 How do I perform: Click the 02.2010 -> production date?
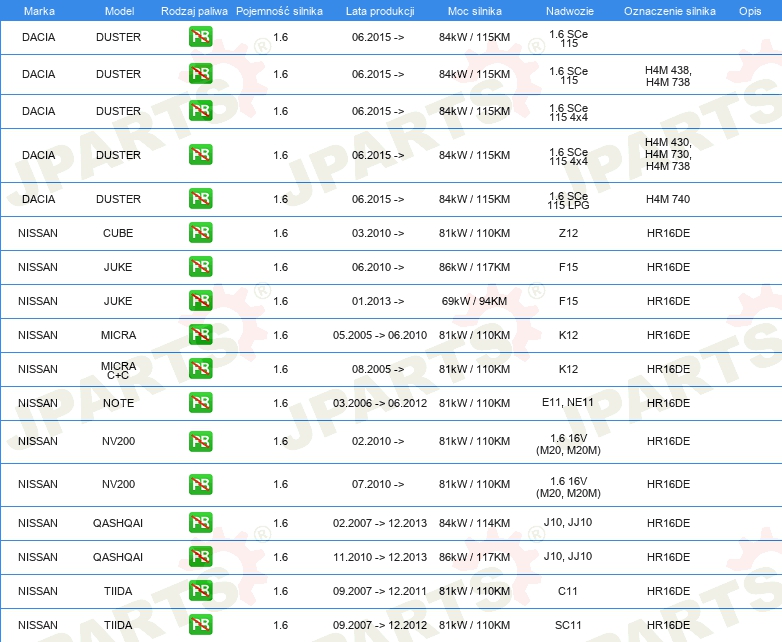pos(378,441)
